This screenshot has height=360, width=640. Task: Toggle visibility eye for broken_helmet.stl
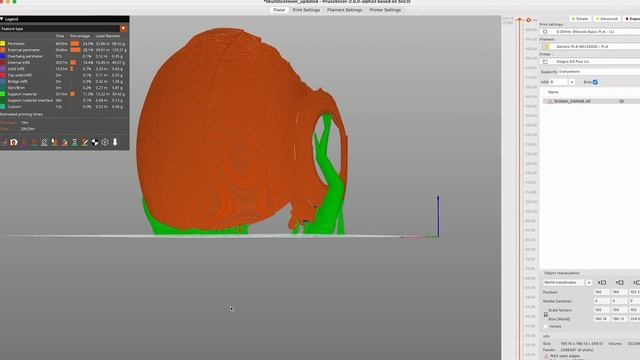[x=622, y=101]
